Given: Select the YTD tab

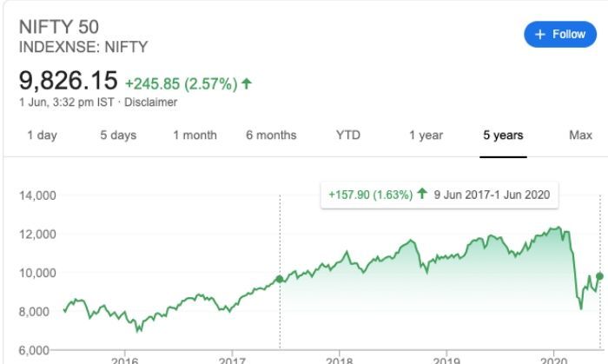Looking at the screenshot, I should click(347, 135).
